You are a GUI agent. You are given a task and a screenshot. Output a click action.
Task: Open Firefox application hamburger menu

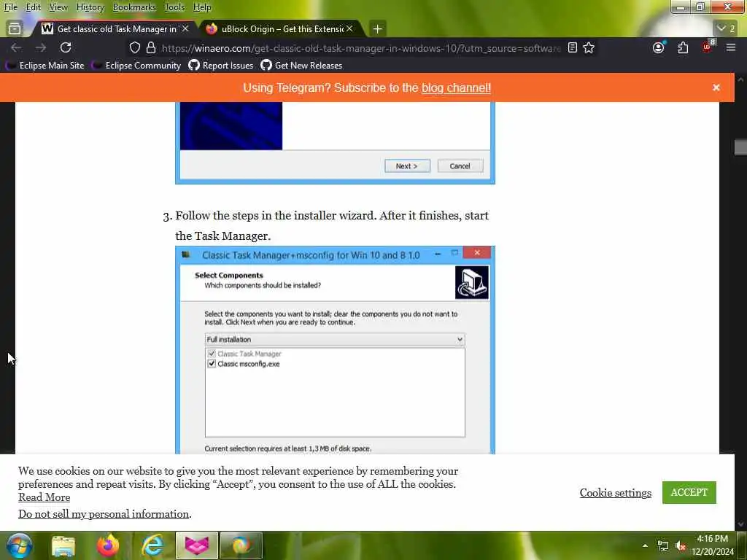click(x=731, y=47)
